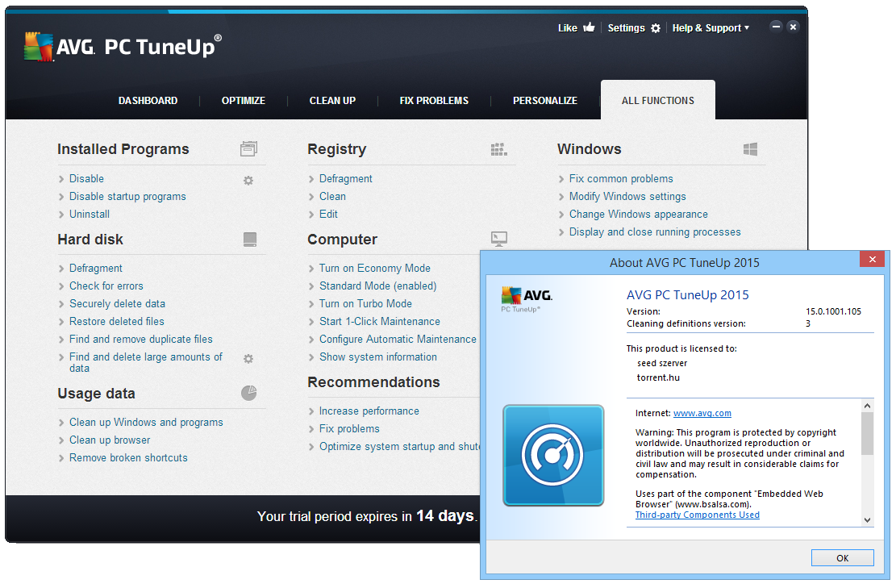896x588 pixels.
Task: Click the Like label in header
Action: [x=568, y=28]
